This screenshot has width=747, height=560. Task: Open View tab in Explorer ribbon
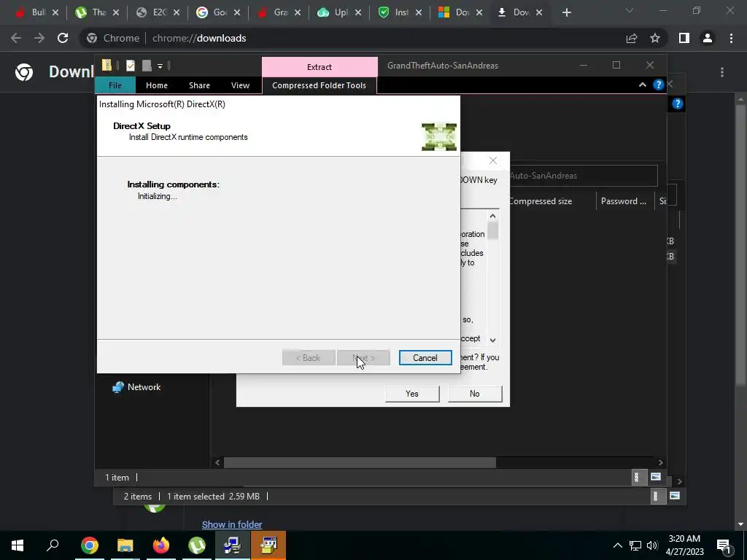(x=240, y=85)
